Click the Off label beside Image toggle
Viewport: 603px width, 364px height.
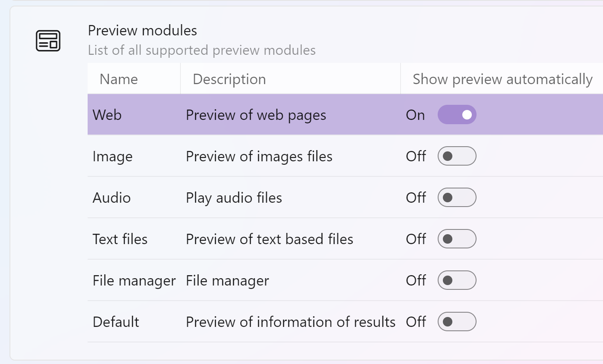[x=416, y=156]
